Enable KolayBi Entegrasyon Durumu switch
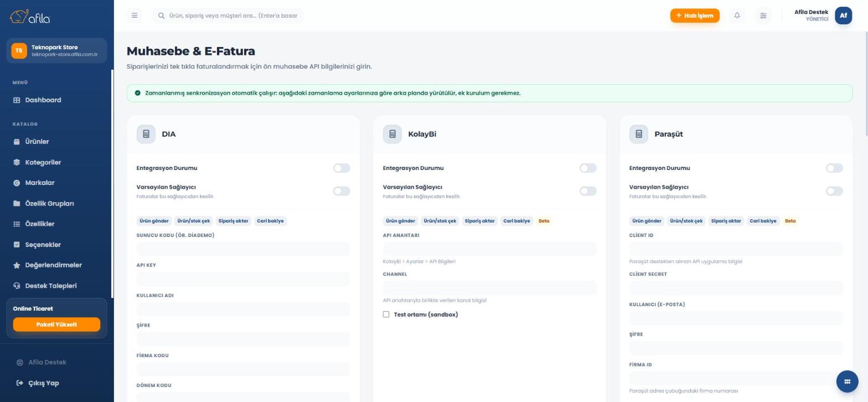The height and width of the screenshot is (402, 868). 588,168
